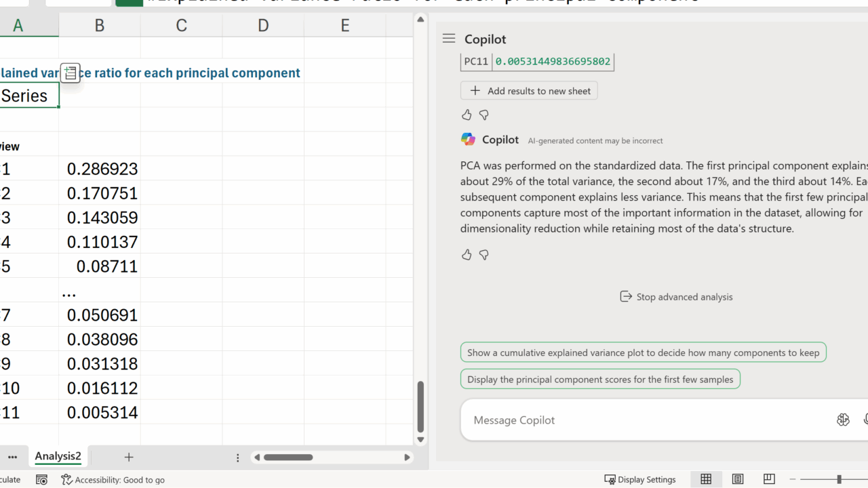The width and height of the screenshot is (868, 488).
Task: Open Display Settings
Action: point(640,479)
